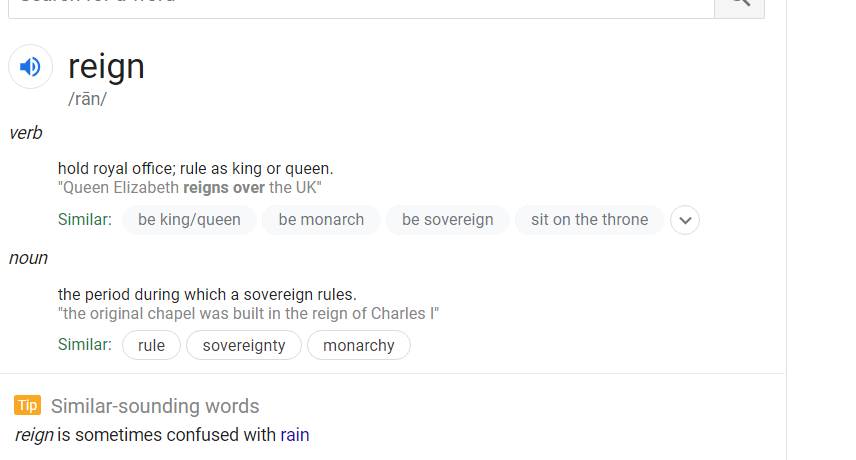Image resolution: width=856 pixels, height=460 pixels.
Task: Click the orange Tip badge
Action: (27, 405)
